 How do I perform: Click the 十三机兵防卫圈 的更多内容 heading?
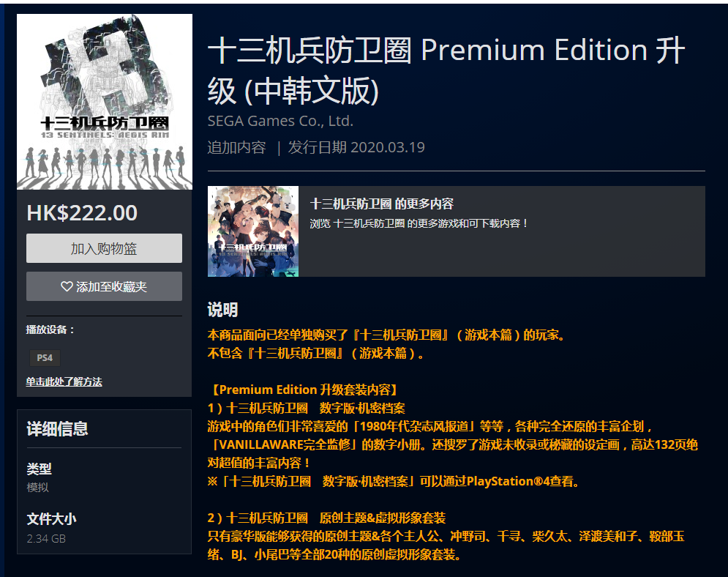click(x=382, y=204)
